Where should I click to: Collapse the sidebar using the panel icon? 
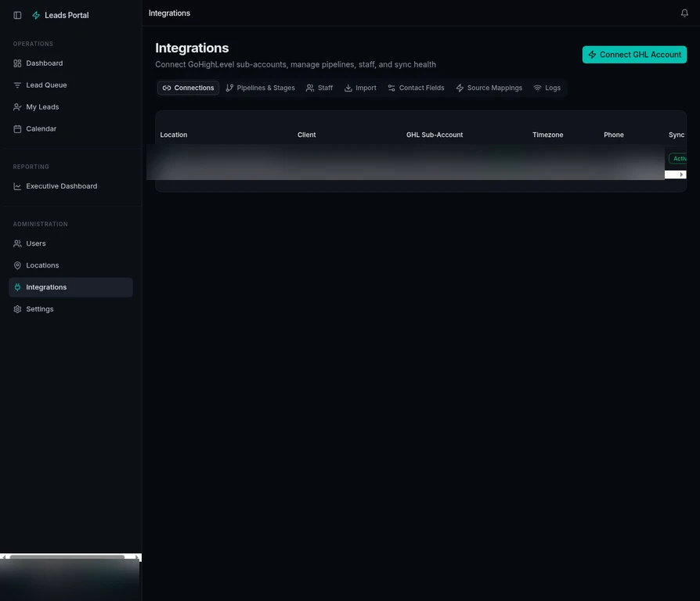point(17,14)
